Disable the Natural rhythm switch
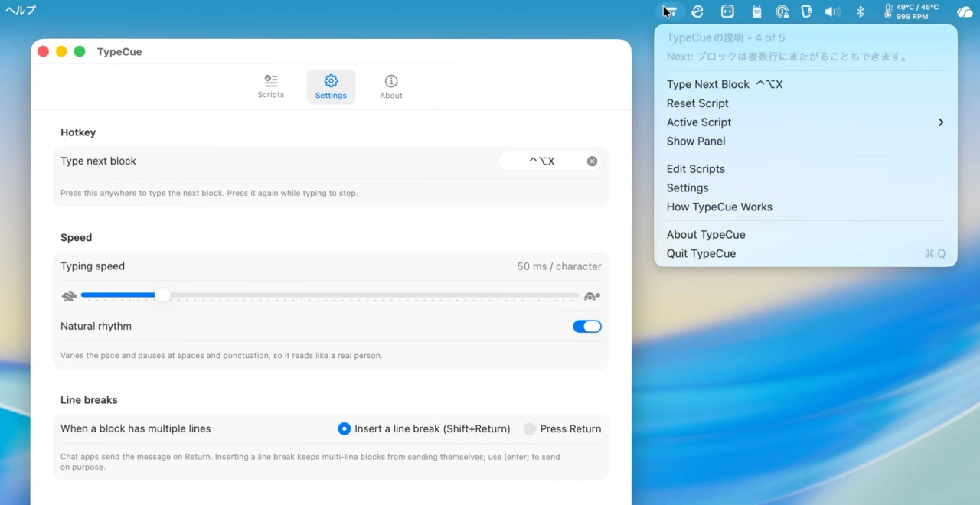 (x=587, y=327)
